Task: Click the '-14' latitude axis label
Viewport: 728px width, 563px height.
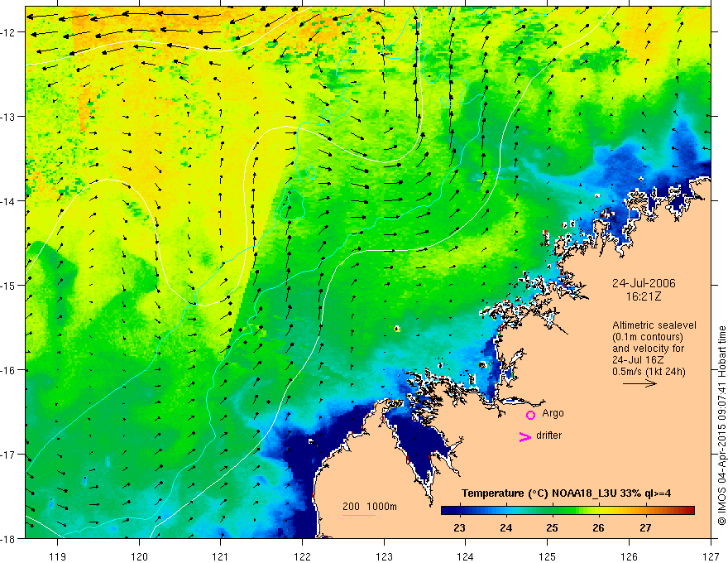Action: tap(9, 201)
